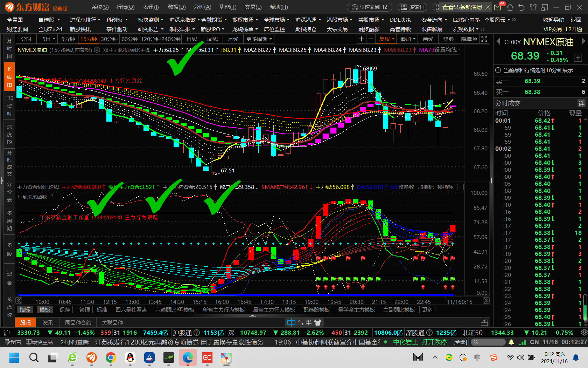588x368 pixels.
Task: Open Google Chrome from taskbar
Action: point(111,357)
